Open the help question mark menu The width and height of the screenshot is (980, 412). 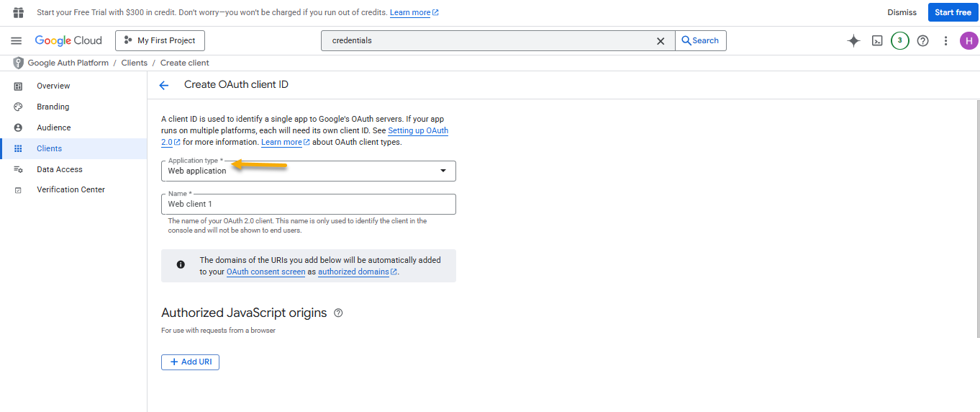coord(923,41)
